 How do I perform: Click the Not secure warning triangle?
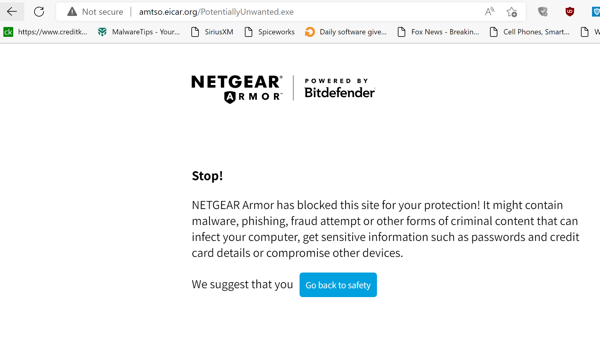point(72,12)
